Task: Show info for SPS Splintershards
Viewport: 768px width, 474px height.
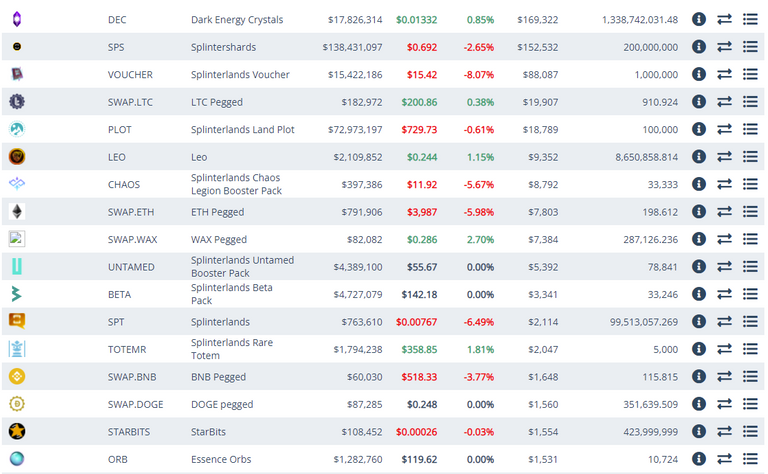Action: pos(698,47)
